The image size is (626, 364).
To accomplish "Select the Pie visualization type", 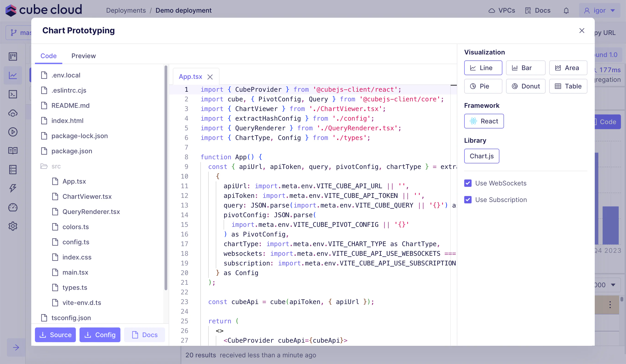I will 483,86.
